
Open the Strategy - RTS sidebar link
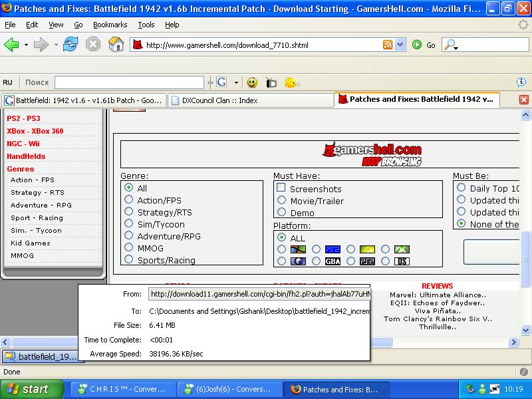tap(37, 192)
